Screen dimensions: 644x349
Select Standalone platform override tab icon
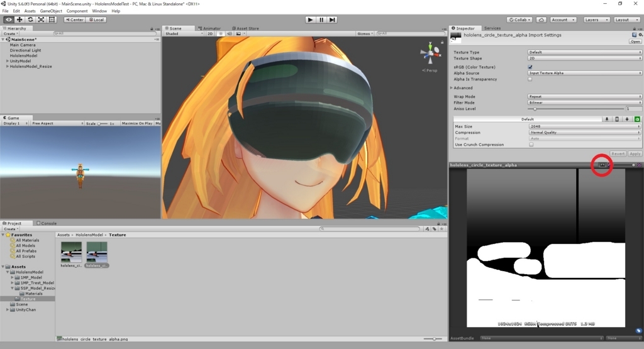pyautogui.click(x=607, y=119)
